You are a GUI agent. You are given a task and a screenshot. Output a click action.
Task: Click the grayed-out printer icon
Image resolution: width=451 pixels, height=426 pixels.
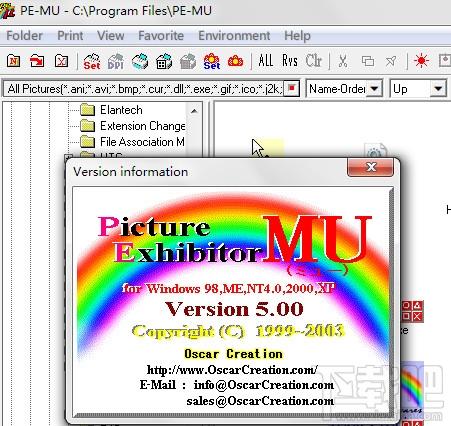(188, 61)
